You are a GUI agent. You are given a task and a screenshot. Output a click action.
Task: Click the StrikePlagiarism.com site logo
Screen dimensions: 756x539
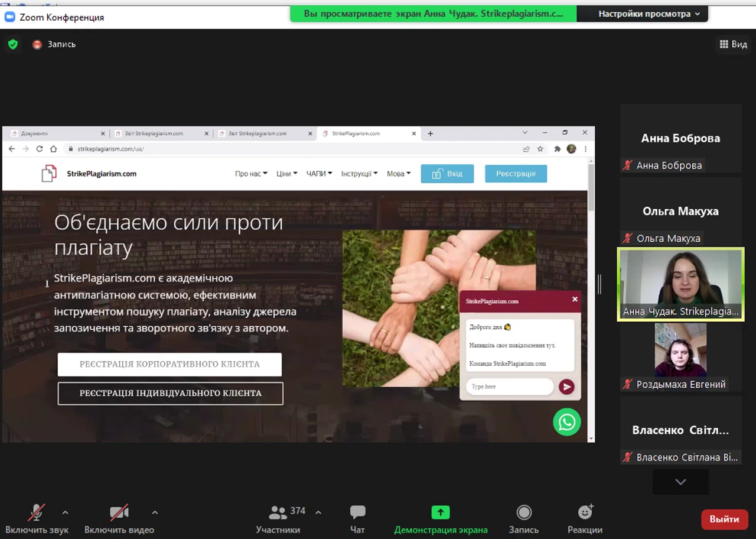click(89, 174)
